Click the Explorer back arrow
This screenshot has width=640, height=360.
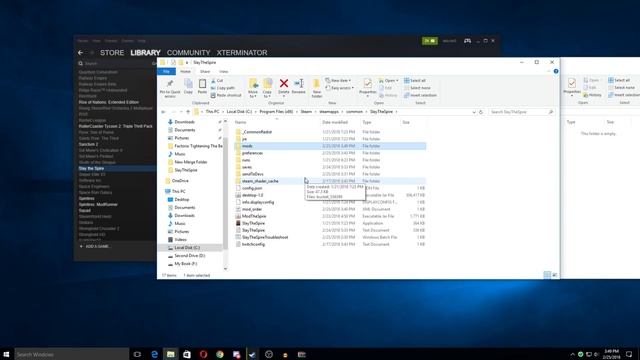(x=163, y=112)
